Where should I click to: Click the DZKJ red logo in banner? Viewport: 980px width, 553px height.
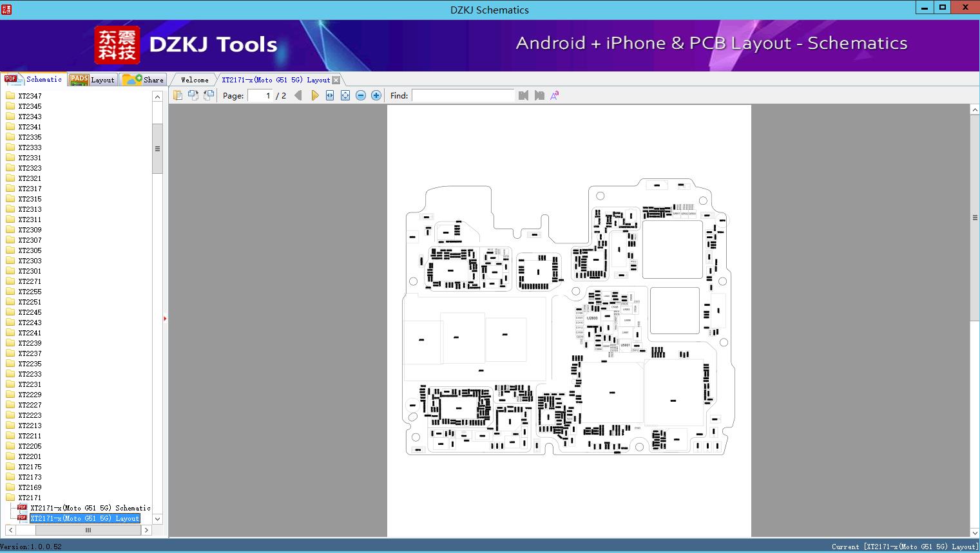pyautogui.click(x=117, y=45)
